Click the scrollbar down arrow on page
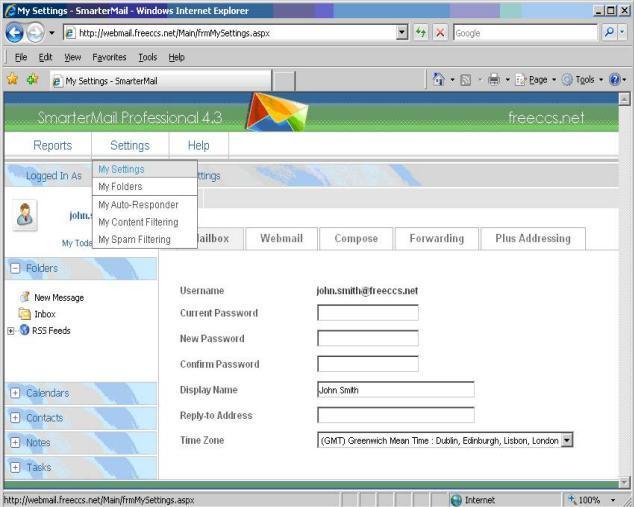This screenshot has width=634, height=507. (x=624, y=482)
